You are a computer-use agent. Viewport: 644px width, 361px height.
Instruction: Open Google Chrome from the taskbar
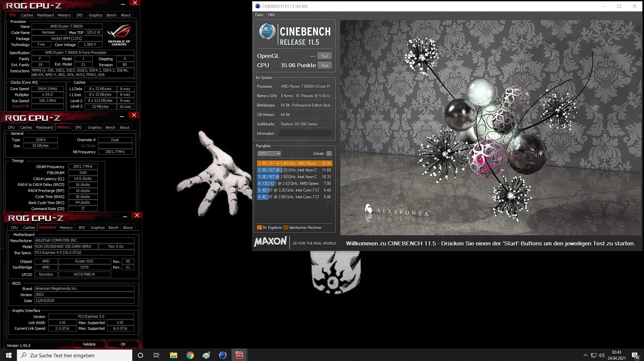[x=190, y=355]
